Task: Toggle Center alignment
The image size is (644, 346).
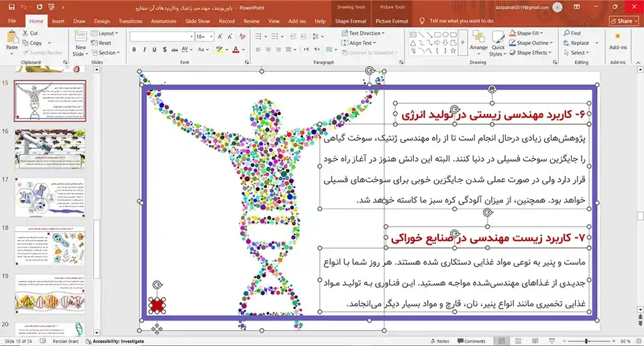Action: 268,50
